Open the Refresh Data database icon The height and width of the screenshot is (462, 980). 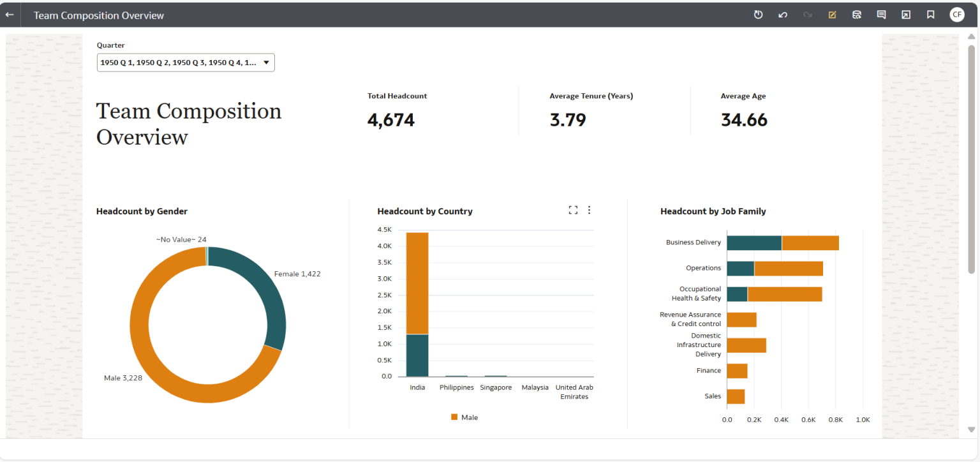coord(857,14)
